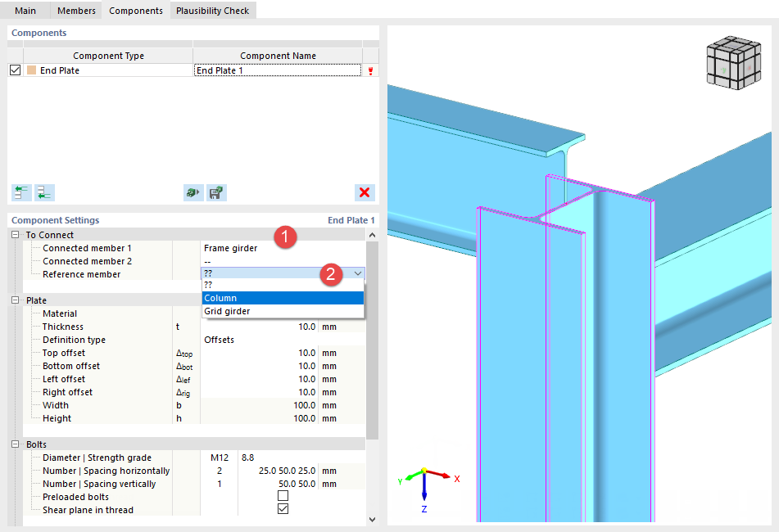
Task: Click the Offsets definition type value
Action: [x=219, y=340]
